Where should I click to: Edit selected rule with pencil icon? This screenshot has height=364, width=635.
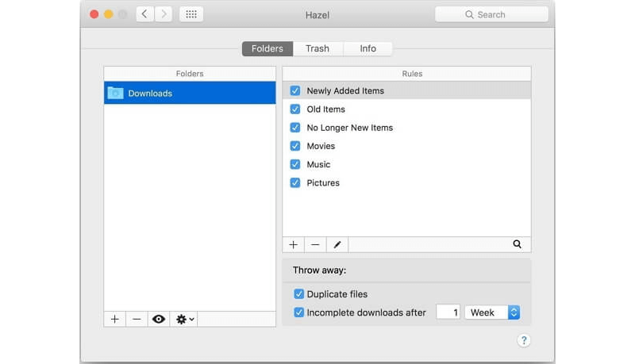point(337,245)
